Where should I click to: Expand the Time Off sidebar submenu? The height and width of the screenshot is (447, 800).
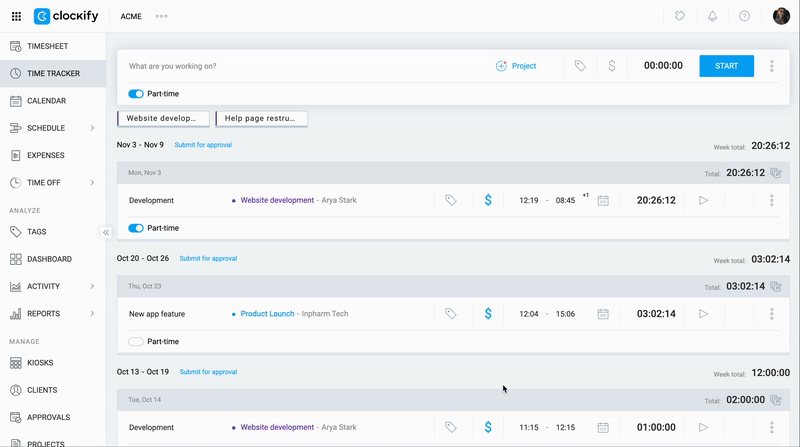click(x=92, y=182)
